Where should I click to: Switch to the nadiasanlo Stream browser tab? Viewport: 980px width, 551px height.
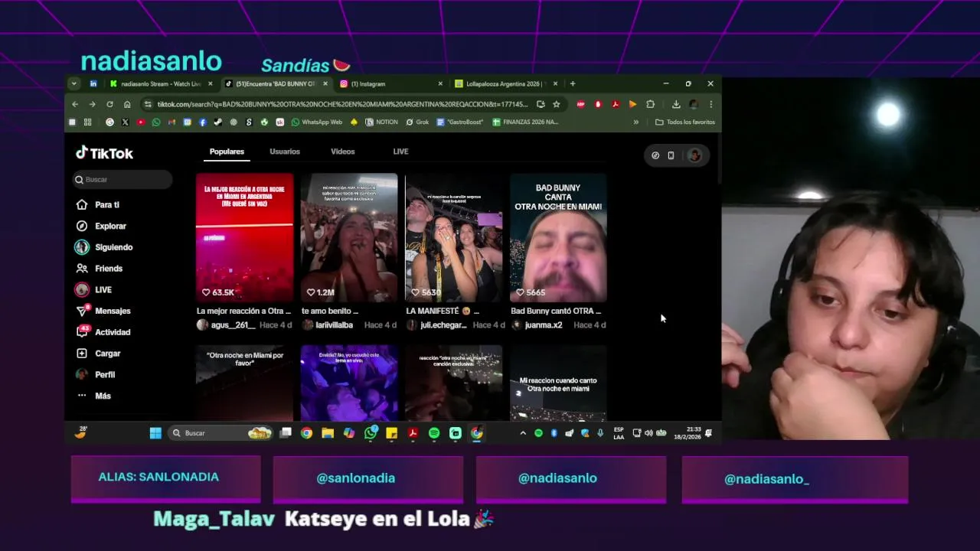point(162,83)
